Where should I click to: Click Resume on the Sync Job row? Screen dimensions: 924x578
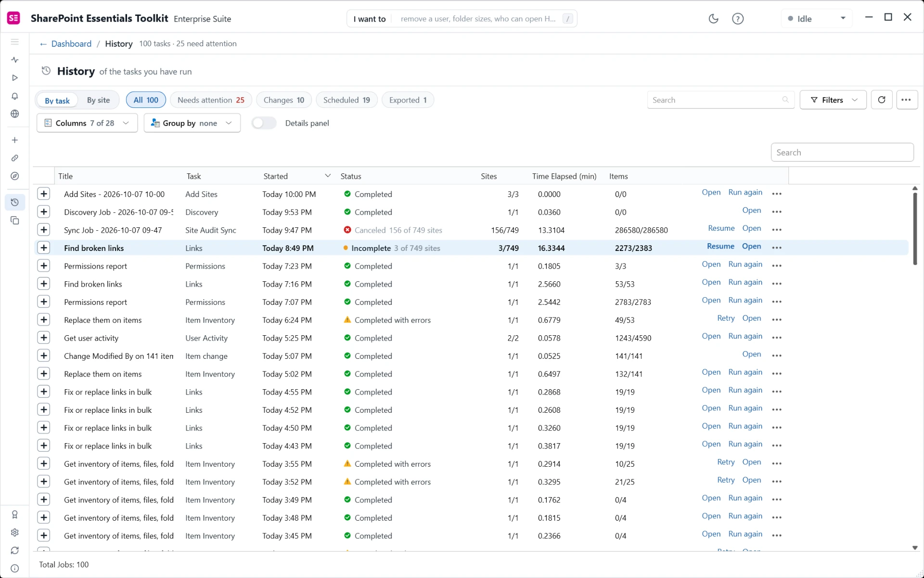point(721,228)
